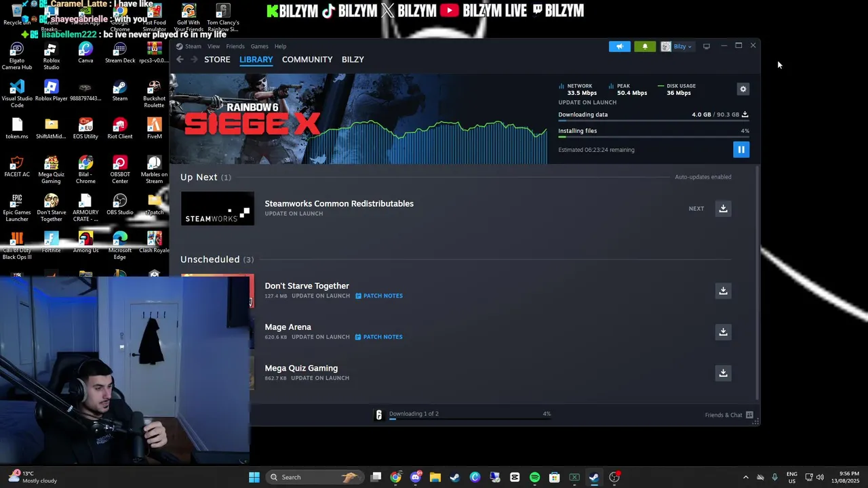Click Mage Arena title
This screenshot has height=488, width=868.
coord(288,327)
